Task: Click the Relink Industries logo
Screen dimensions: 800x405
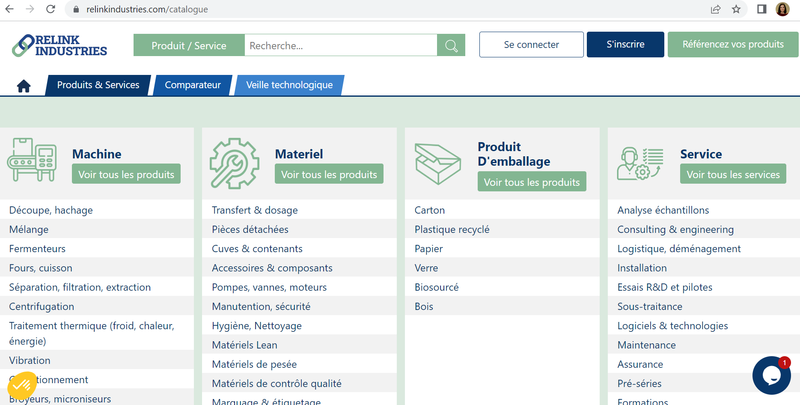Action: [60, 45]
